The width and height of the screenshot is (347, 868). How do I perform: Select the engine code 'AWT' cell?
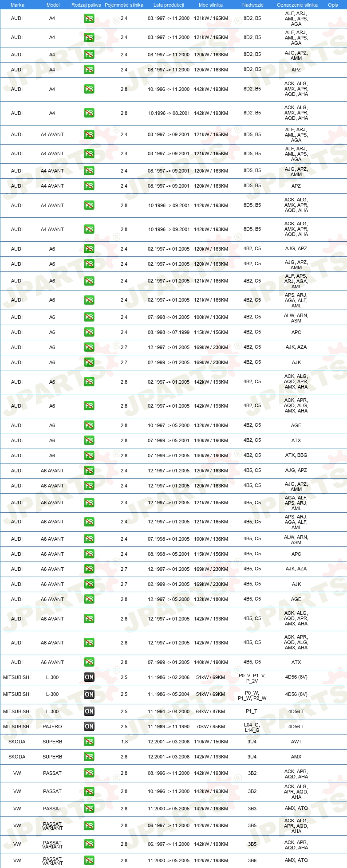(296, 742)
